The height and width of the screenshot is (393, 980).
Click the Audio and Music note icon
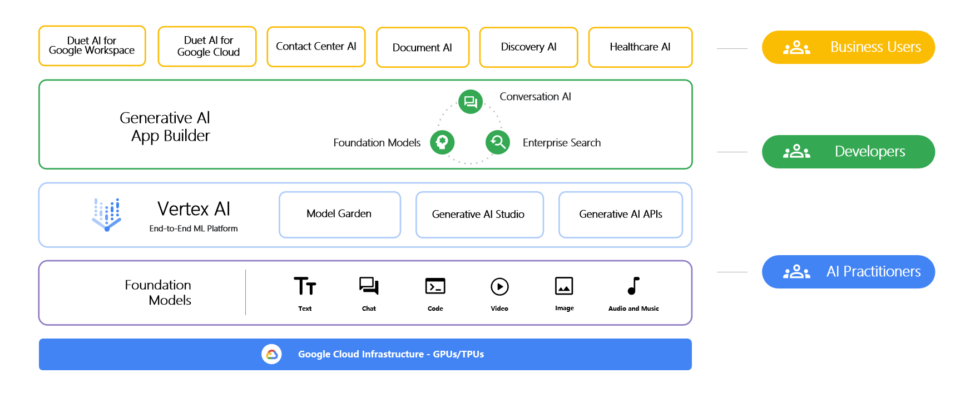(633, 286)
